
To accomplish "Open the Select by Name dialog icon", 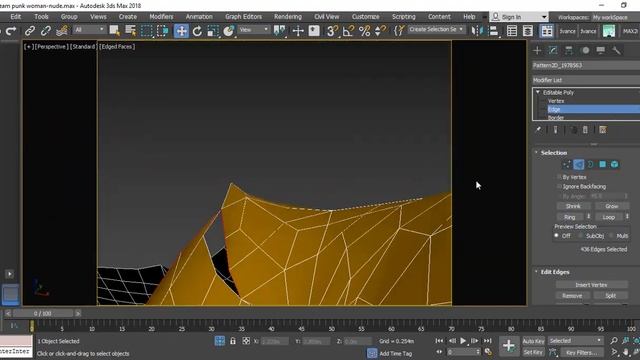I will tap(131, 31).
